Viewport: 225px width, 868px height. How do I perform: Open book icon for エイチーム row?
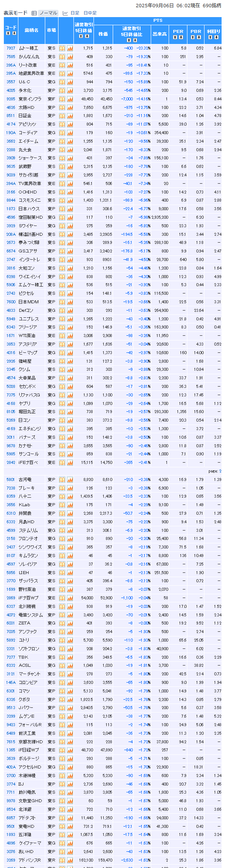click(x=62, y=141)
